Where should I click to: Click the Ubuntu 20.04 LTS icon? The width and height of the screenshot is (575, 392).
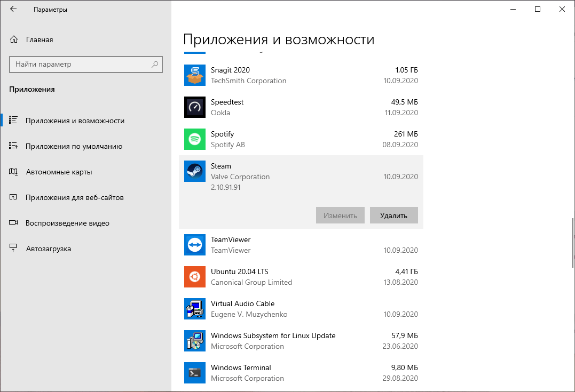pos(195,277)
